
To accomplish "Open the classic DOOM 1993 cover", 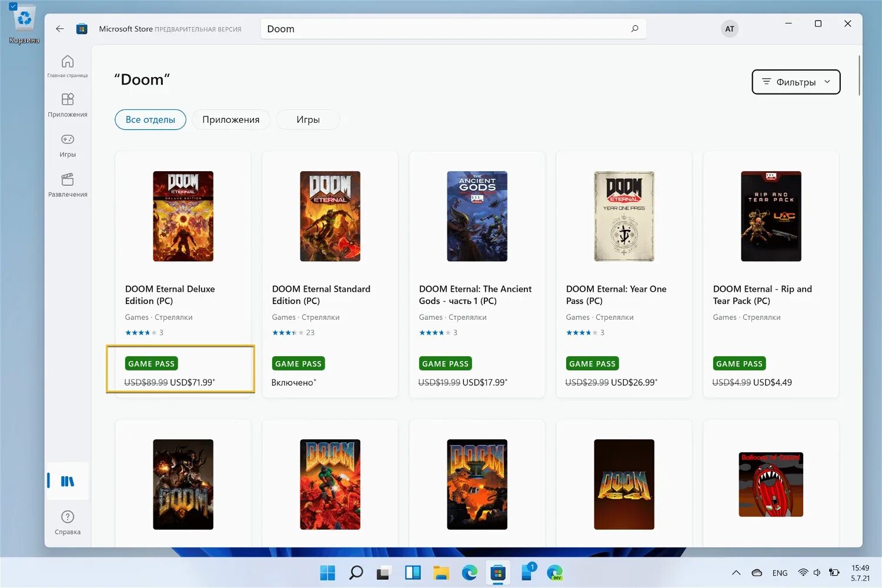I will (330, 485).
